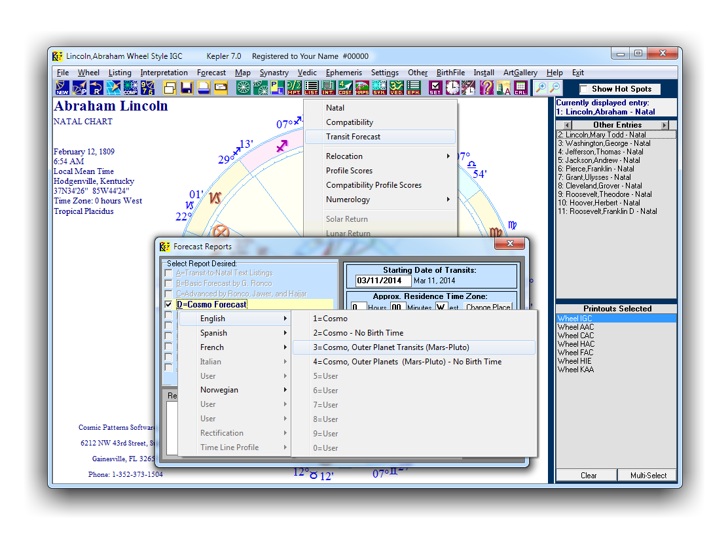The width and height of the screenshot is (728, 560).
Task: Click the overlapping windows toolbar icon
Action: (x=170, y=88)
